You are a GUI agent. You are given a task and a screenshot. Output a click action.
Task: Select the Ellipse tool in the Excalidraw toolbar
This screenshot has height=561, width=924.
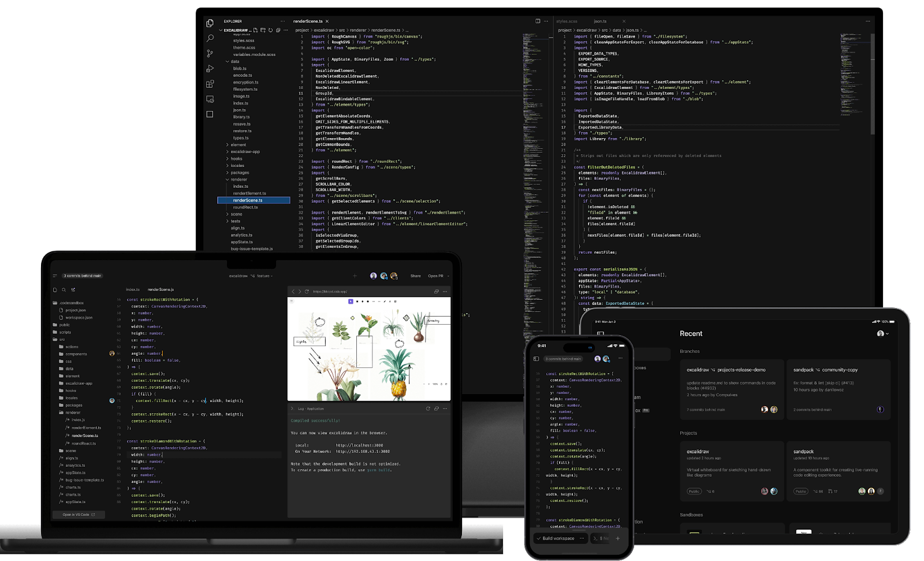coord(368,302)
